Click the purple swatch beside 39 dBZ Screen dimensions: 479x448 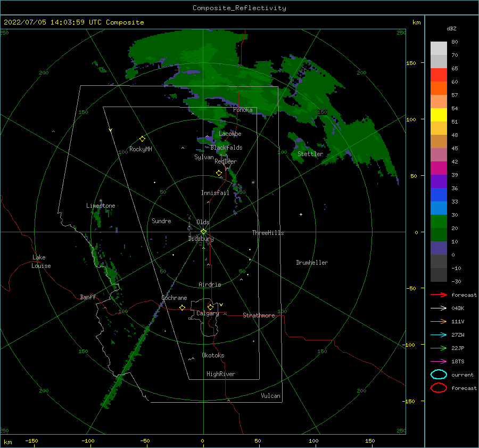[x=439, y=182]
